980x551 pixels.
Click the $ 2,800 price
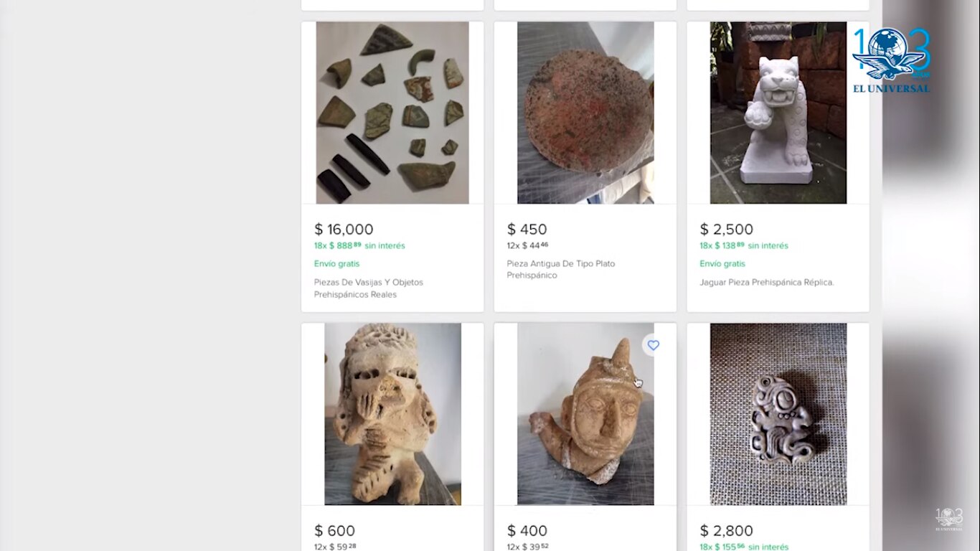coord(726,531)
